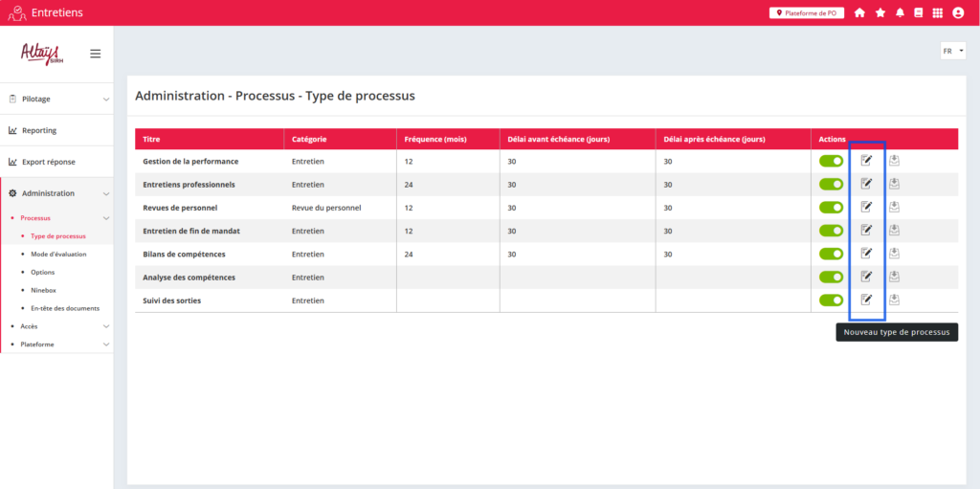Toggle off Entretien de fin de mandat
This screenshot has width=980, height=489.
tap(831, 231)
